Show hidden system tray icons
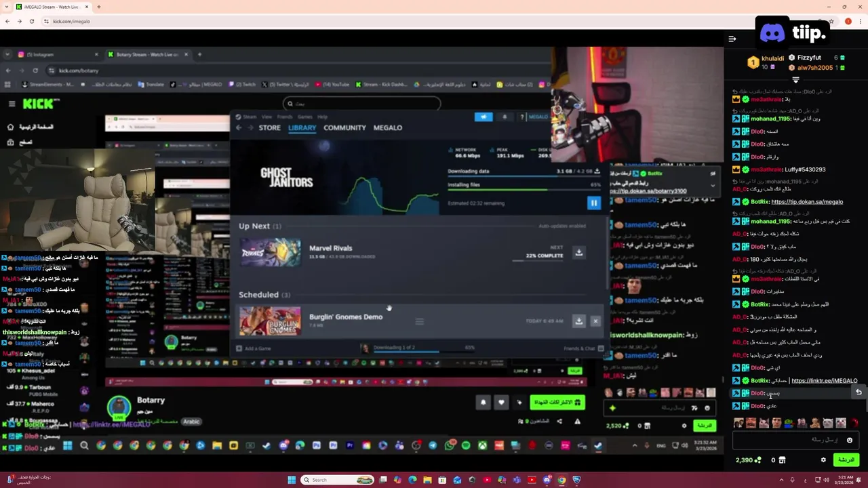The height and width of the screenshot is (488, 868). [780, 480]
